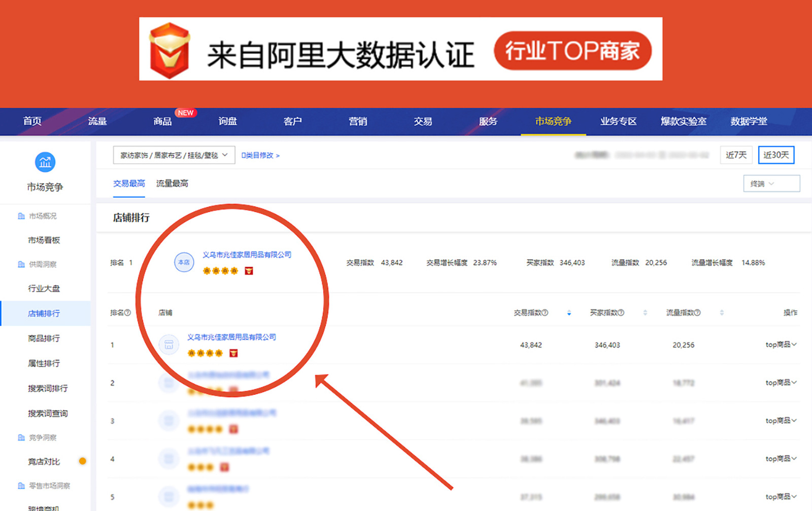Click the round 本店 badge icon
812x511 pixels.
(x=184, y=262)
